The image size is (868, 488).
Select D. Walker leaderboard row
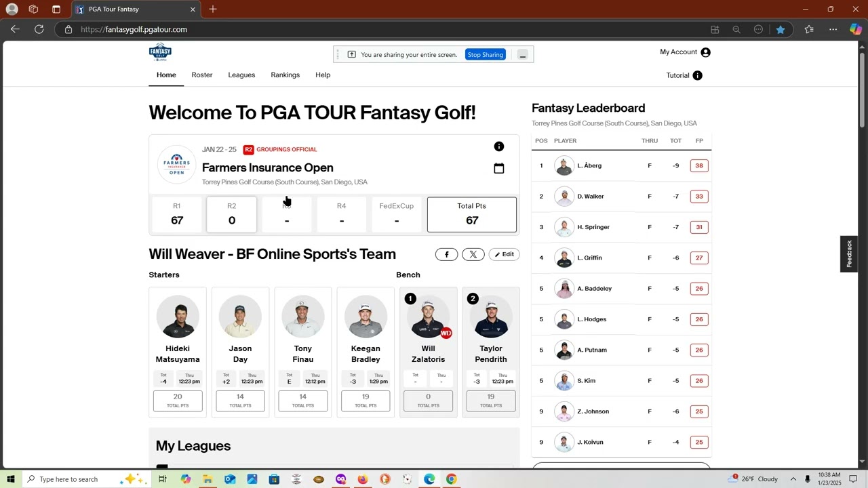pyautogui.click(x=621, y=197)
